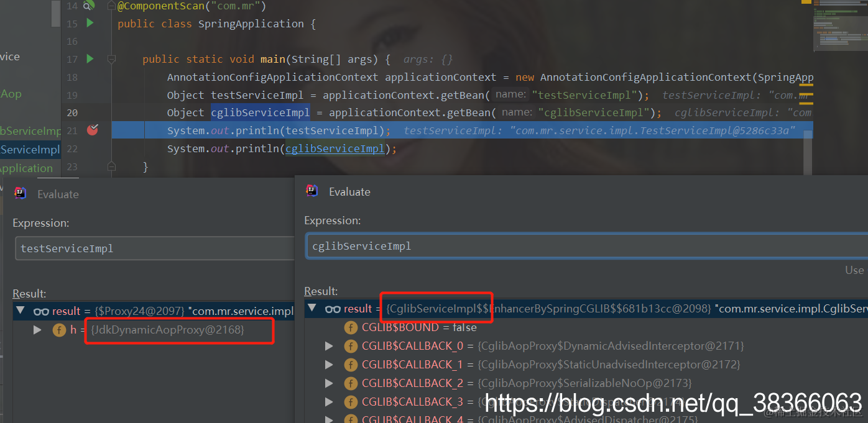
Task: Select the CGLIB$BOUND = false row
Action: point(586,327)
